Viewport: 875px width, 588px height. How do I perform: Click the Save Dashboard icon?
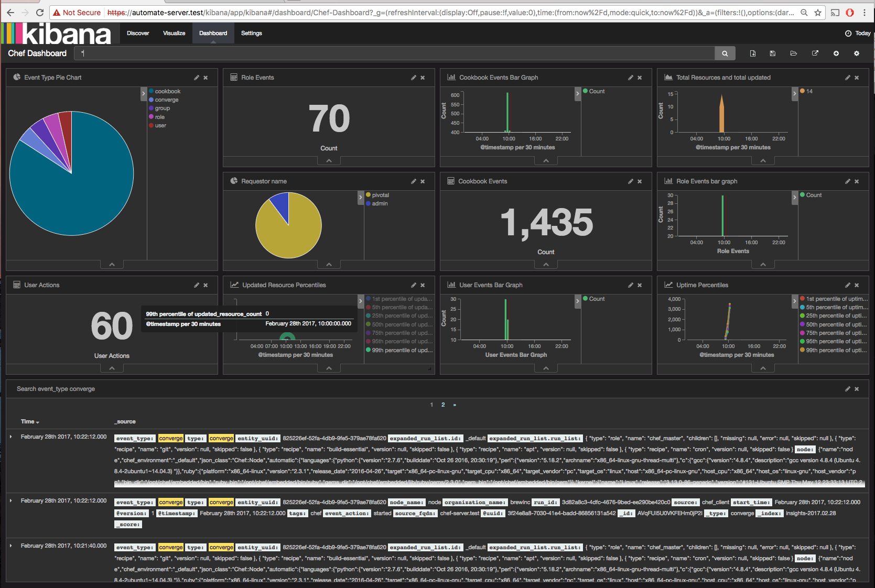(772, 53)
